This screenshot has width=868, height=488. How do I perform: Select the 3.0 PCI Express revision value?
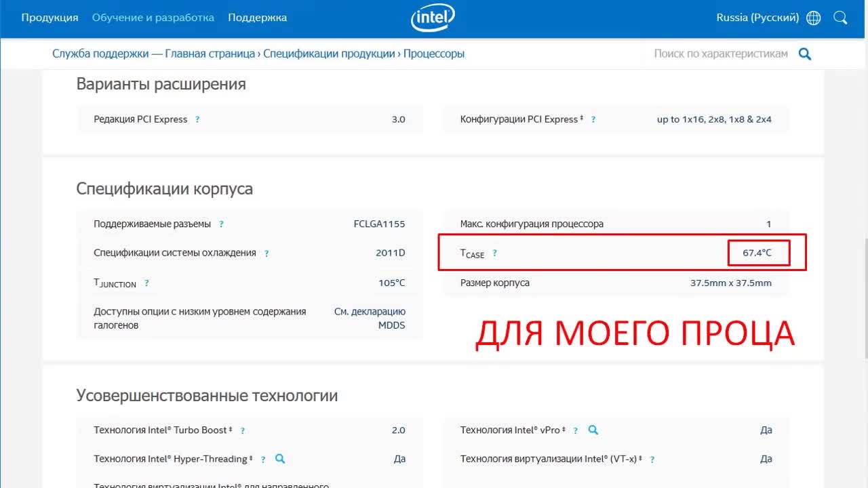tap(398, 119)
